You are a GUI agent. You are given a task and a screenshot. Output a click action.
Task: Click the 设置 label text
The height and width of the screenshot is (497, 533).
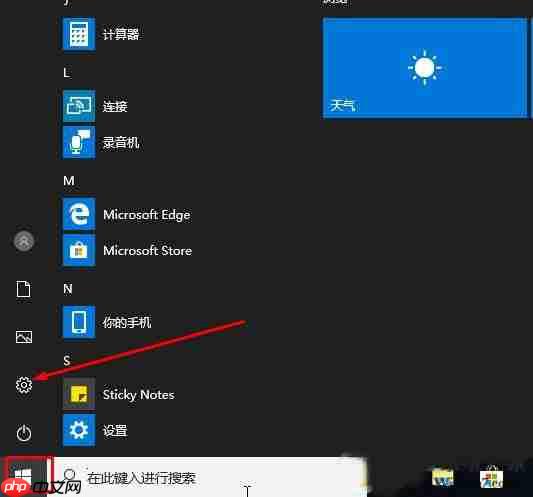(x=115, y=431)
